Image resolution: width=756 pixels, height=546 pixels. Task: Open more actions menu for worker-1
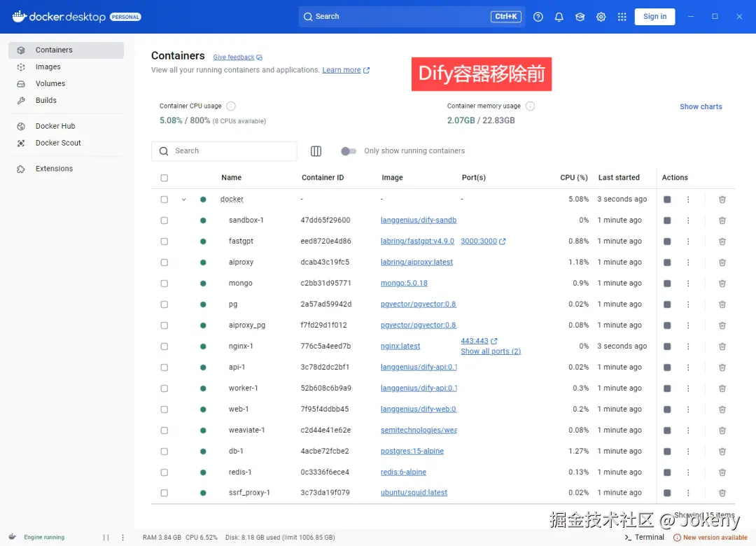tap(688, 388)
